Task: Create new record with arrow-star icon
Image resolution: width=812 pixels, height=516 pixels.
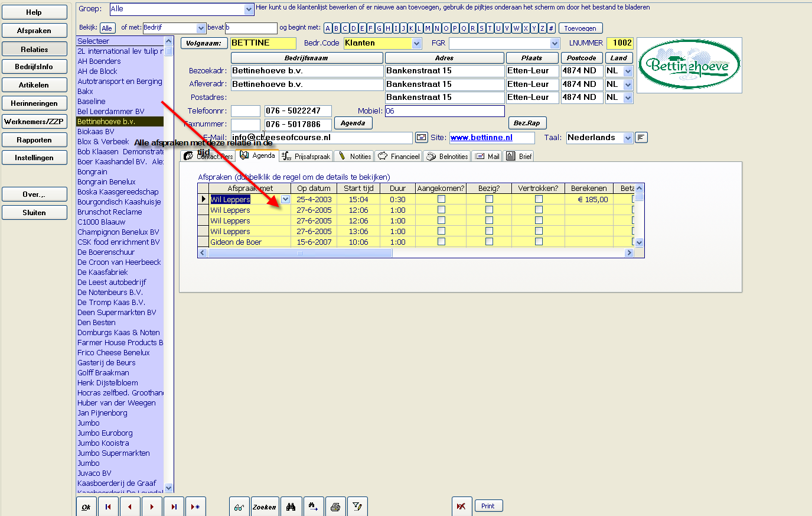Action: [195, 507]
